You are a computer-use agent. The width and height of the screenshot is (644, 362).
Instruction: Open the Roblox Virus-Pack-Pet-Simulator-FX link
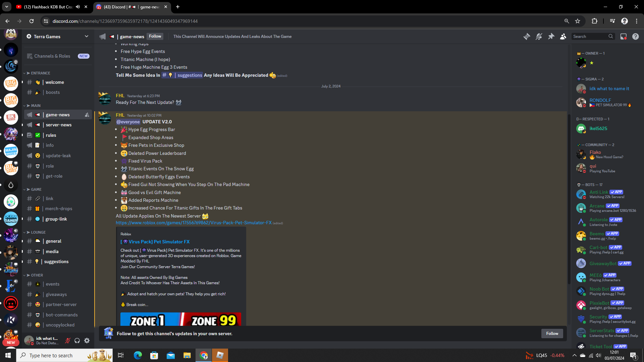[x=194, y=223]
